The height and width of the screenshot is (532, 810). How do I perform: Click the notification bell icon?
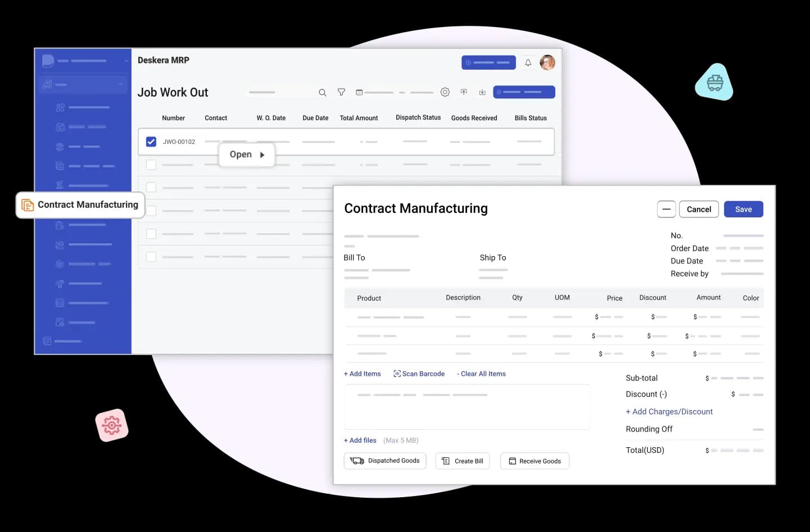pyautogui.click(x=528, y=63)
